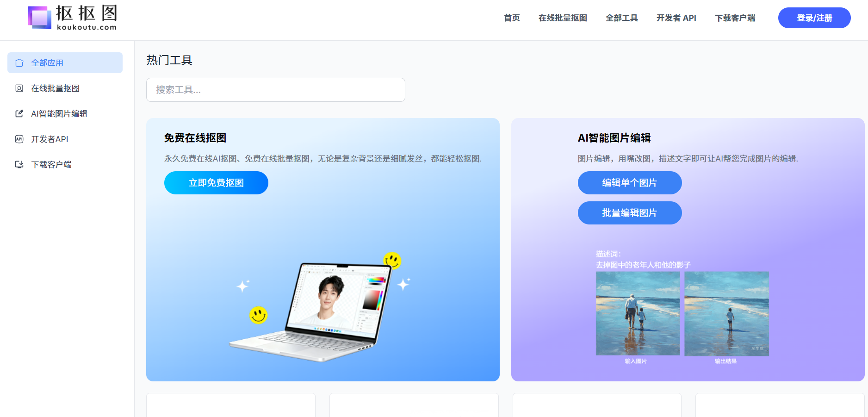Open the koukoutu logo icon
The height and width of the screenshot is (417, 868).
[39, 17]
